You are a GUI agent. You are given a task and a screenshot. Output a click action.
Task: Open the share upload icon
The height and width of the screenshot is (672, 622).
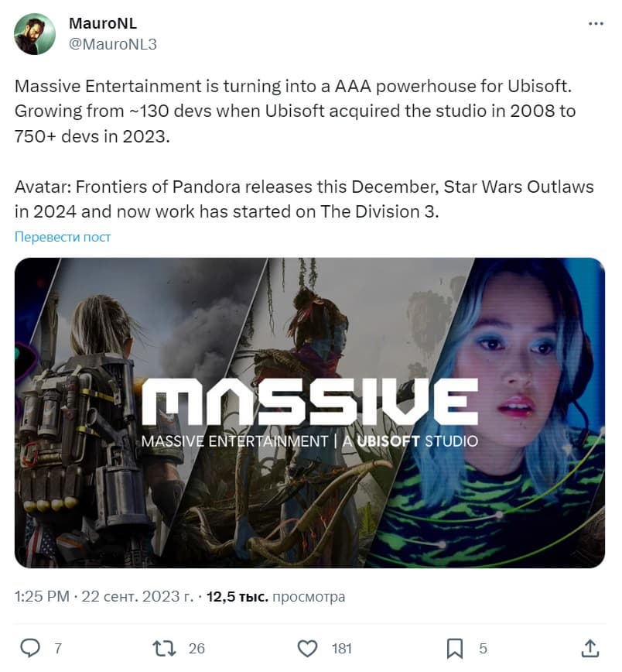(x=590, y=648)
